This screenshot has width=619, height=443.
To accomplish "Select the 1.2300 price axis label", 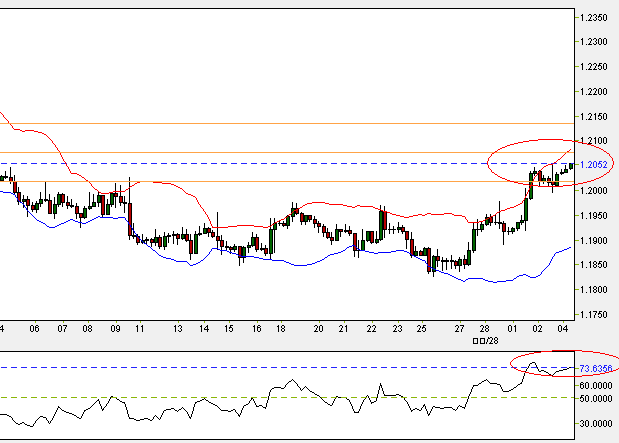I will point(594,42).
